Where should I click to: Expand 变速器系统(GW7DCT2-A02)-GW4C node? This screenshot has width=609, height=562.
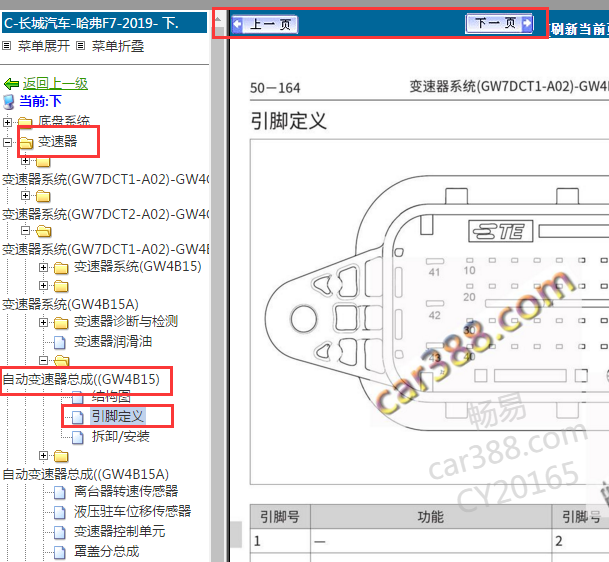click(25, 195)
